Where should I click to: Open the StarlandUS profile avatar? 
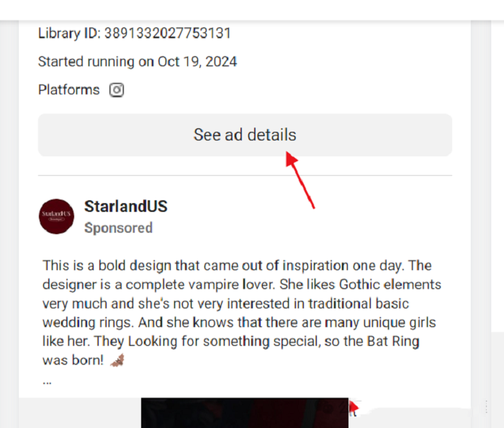(57, 216)
